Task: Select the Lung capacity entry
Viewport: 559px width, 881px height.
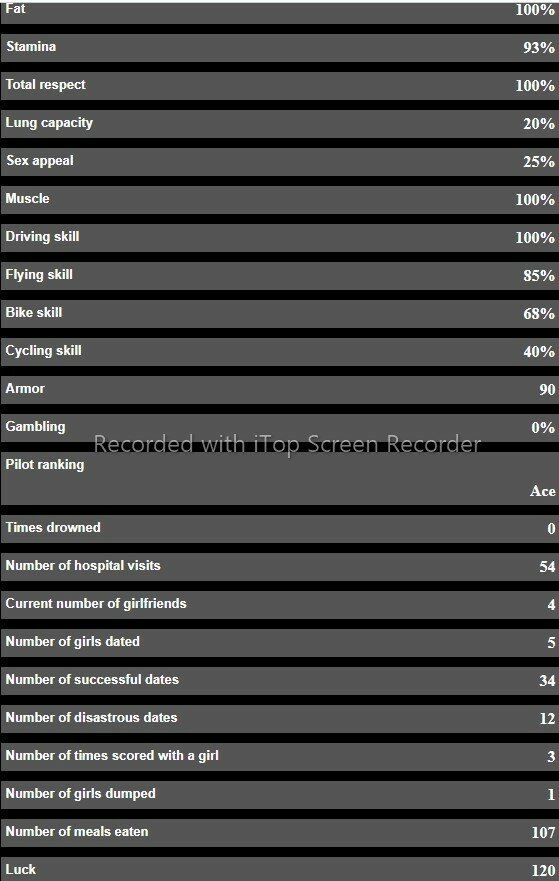Action: pos(279,124)
